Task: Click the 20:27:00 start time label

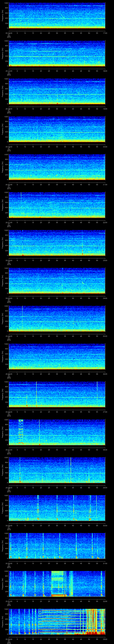Action: click(9, 450)
